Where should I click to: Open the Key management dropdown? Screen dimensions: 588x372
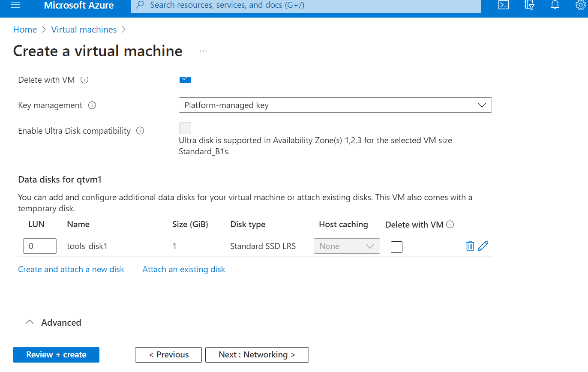tap(335, 105)
